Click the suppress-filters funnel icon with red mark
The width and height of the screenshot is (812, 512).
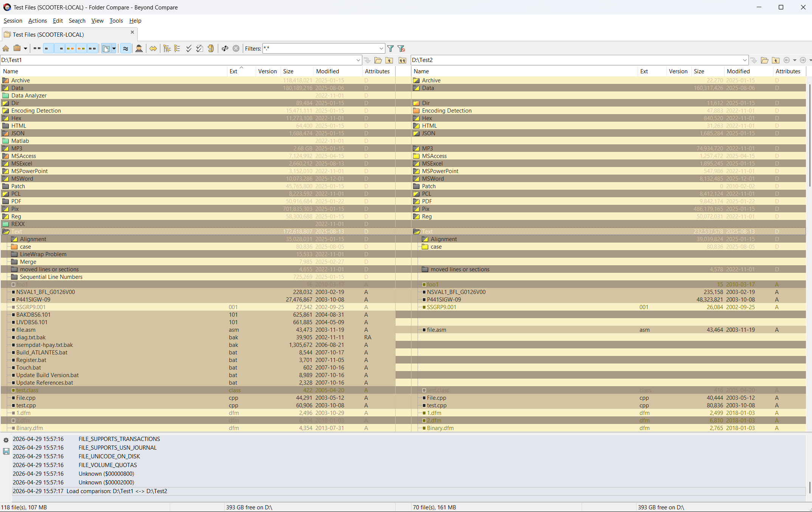(x=401, y=48)
